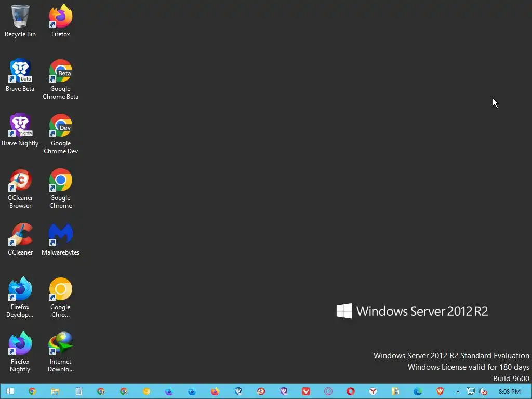Viewport: 532px width, 399px height.
Task: Open the network status tray icon
Action: (471, 392)
